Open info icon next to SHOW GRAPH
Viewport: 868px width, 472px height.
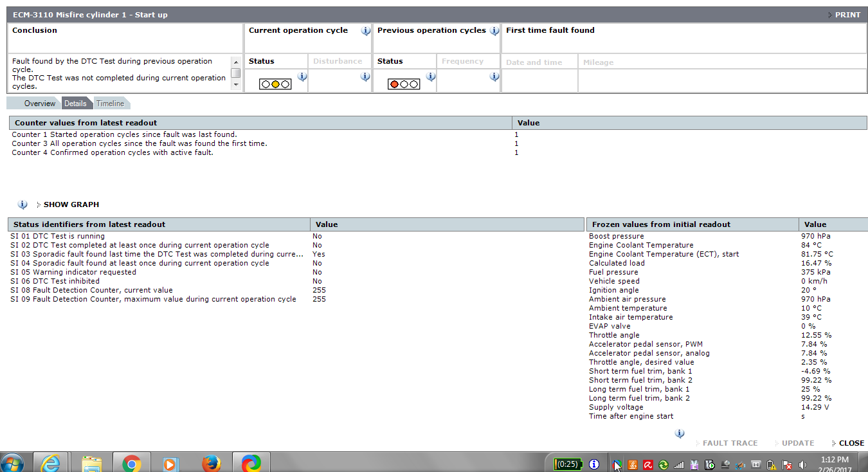(23, 204)
